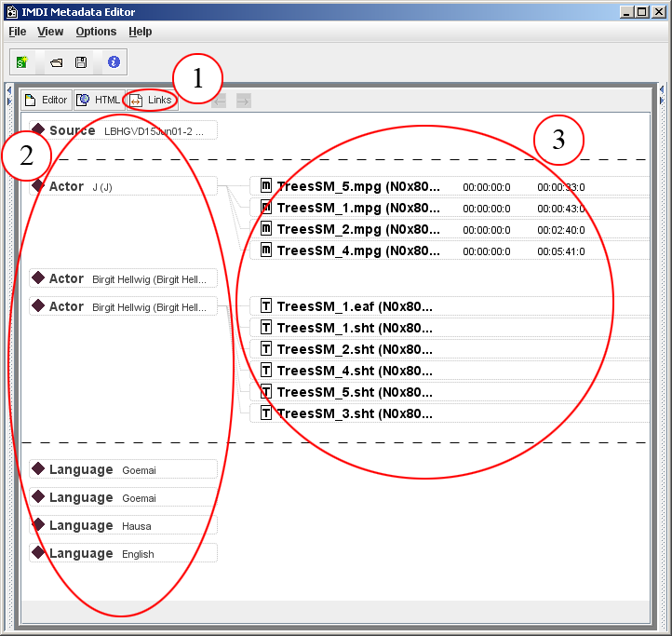Image resolution: width=672 pixels, height=636 pixels.
Task: Click media icon of TreesSM_1.mpg
Action: (x=266, y=207)
